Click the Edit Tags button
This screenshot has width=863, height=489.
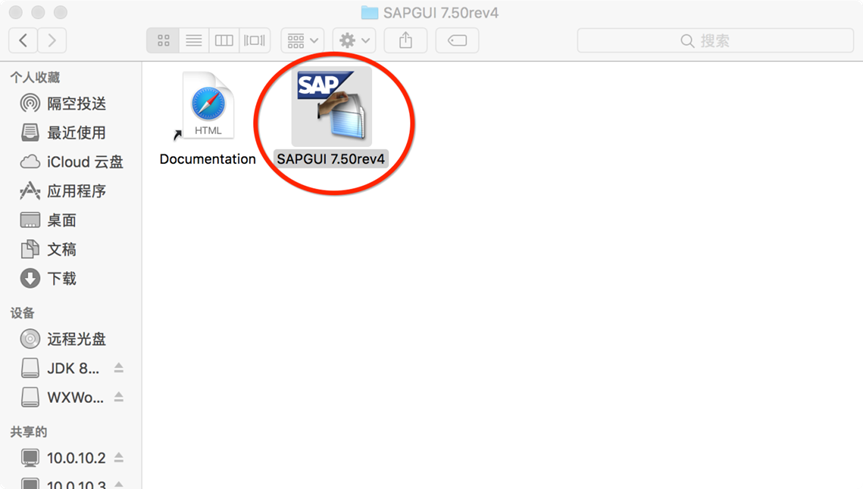click(457, 40)
